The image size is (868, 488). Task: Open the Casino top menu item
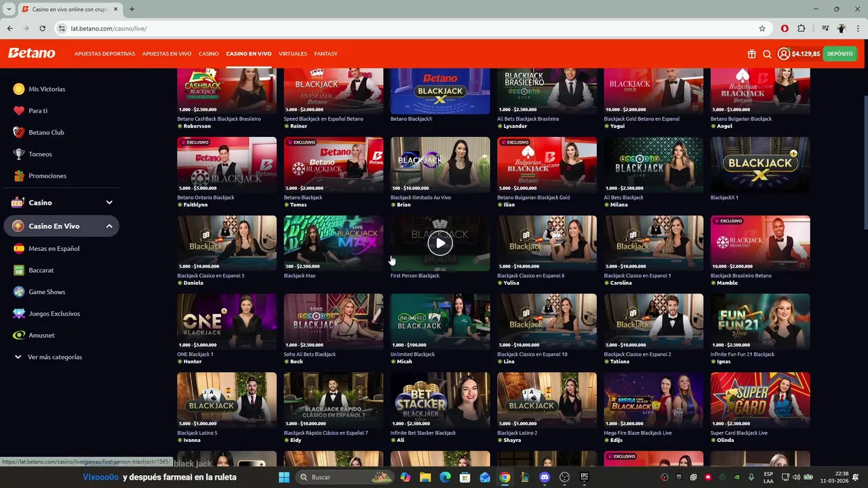pyautogui.click(x=208, y=54)
